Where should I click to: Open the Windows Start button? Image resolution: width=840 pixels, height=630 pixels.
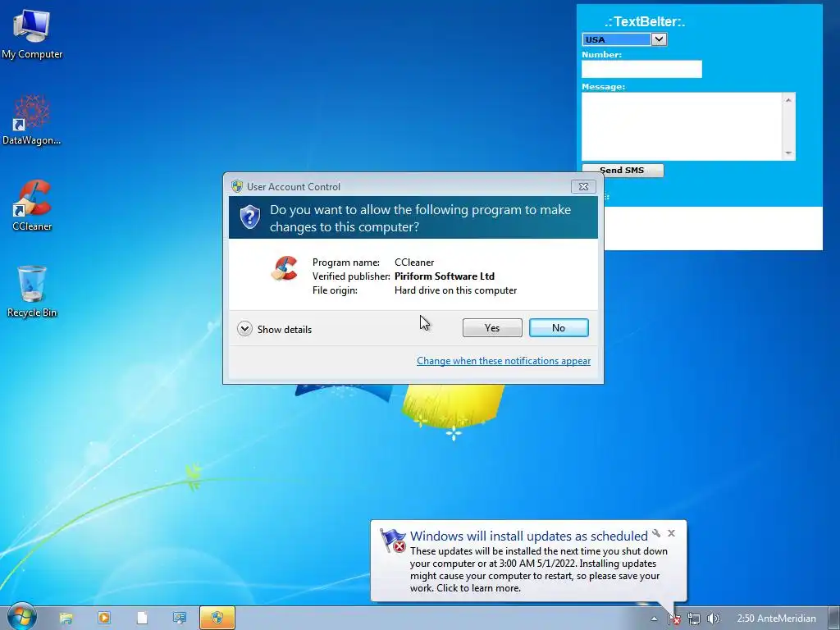click(x=21, y=617)
